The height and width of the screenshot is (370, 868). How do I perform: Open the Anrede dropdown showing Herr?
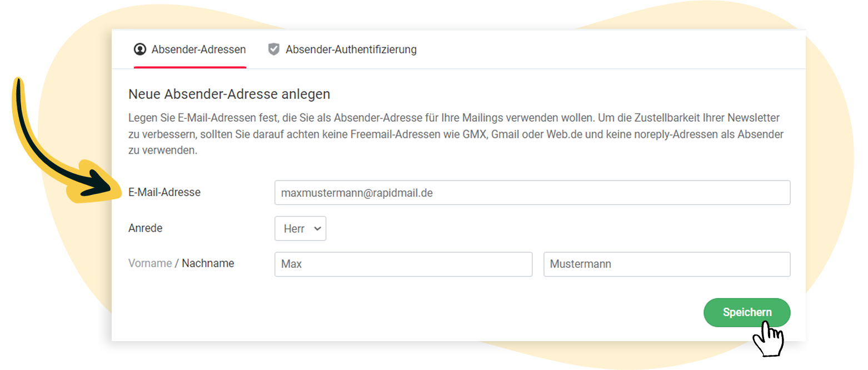coord(300,228)
